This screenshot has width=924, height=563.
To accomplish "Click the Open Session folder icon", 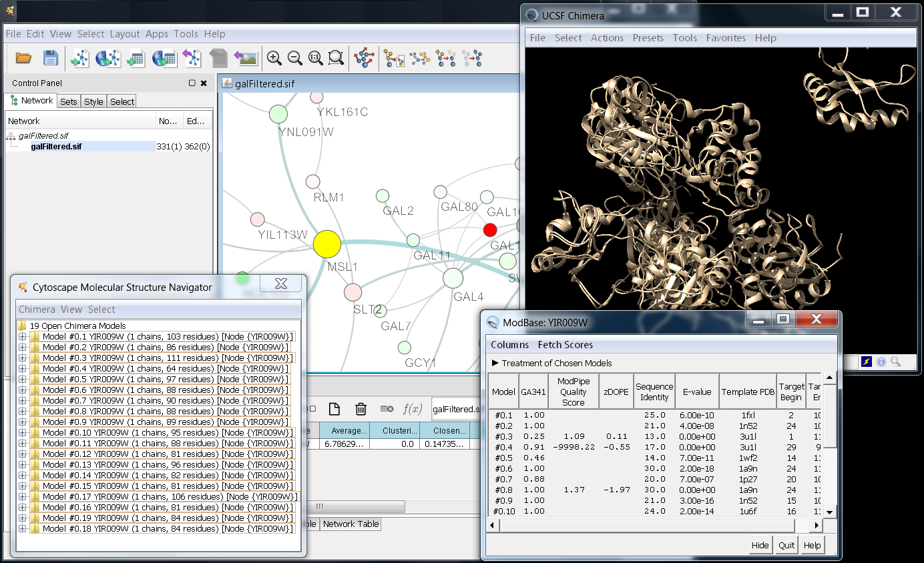I will tap(23, 59).
